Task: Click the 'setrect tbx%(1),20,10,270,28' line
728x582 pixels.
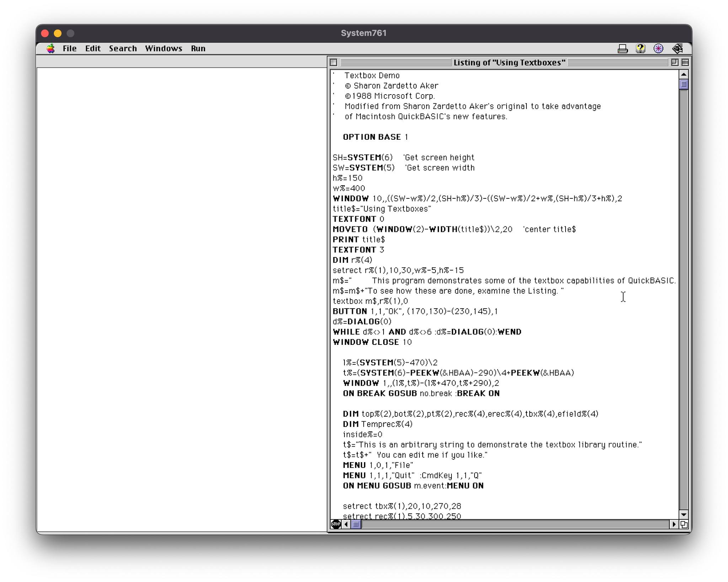Action: [x=402, y=506]
